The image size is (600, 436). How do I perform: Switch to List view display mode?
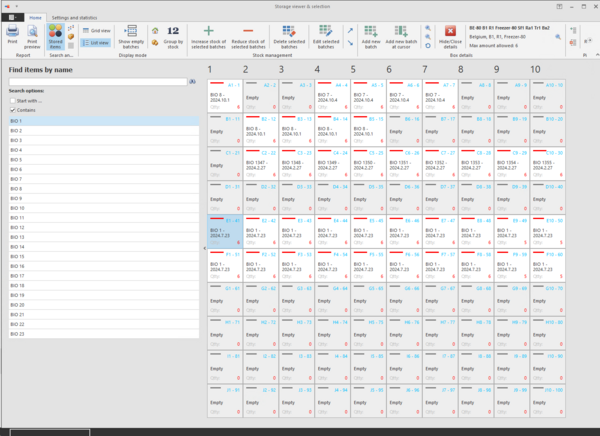point(97,43)
